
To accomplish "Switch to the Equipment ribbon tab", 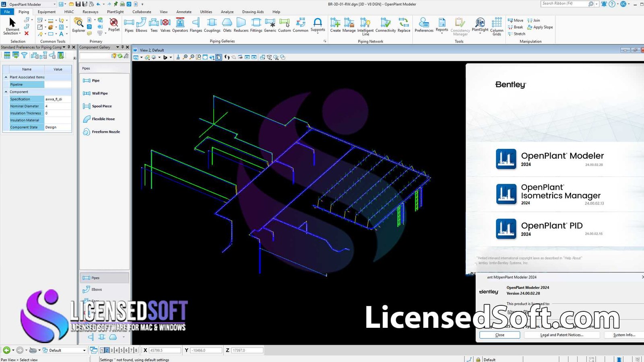I will pos(47,12).
